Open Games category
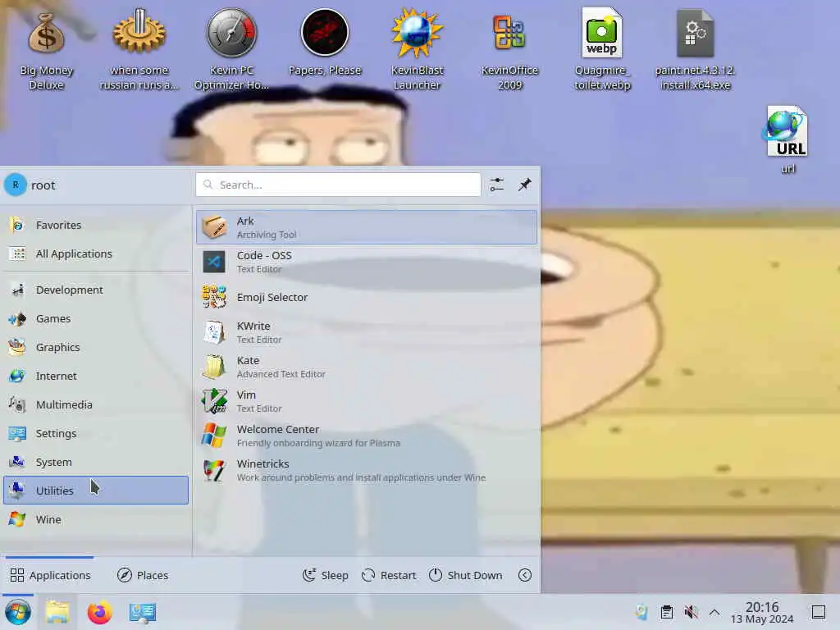Viewport: 840px width, 630px height. [96, 319]
